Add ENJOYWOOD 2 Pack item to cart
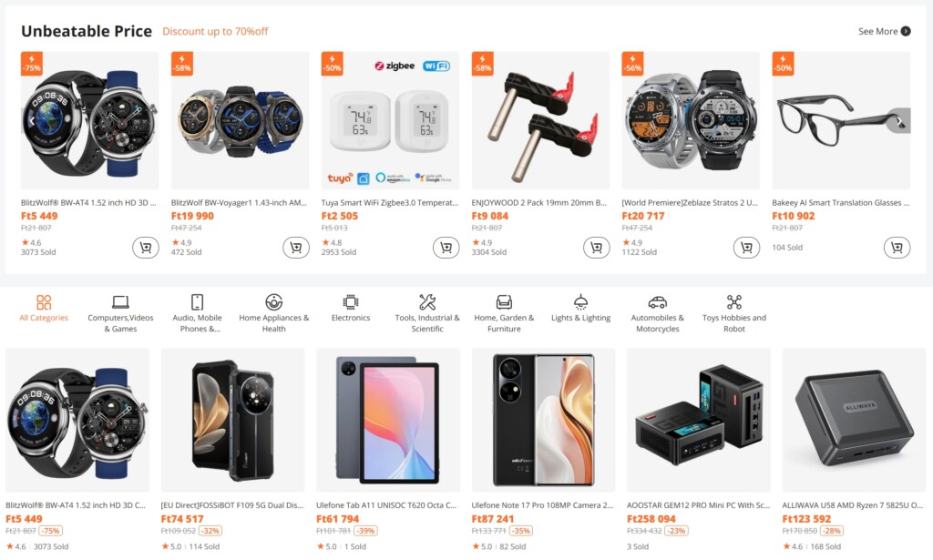This screenshot has width=933, height=560. pyautogui.click(x=596, y=247)
